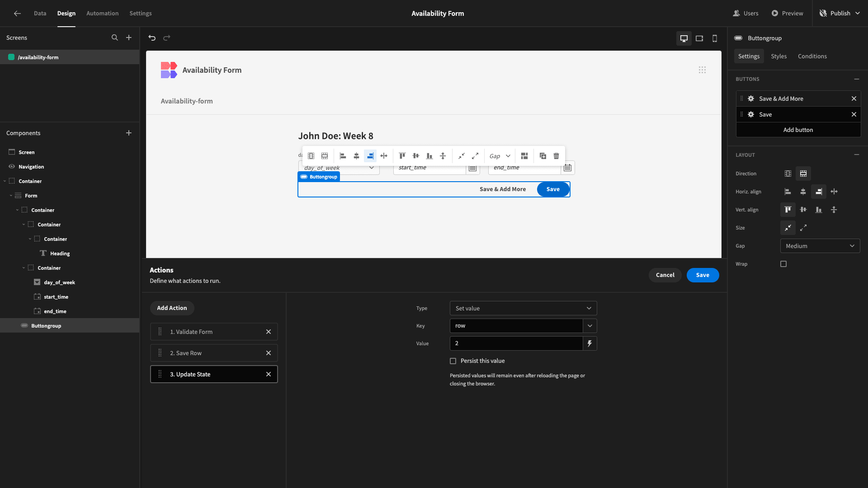Image resolution: width=868 pixels, height=488 pixels.
Task: Toggle Wrap option in layout panel
Action: 783,264
